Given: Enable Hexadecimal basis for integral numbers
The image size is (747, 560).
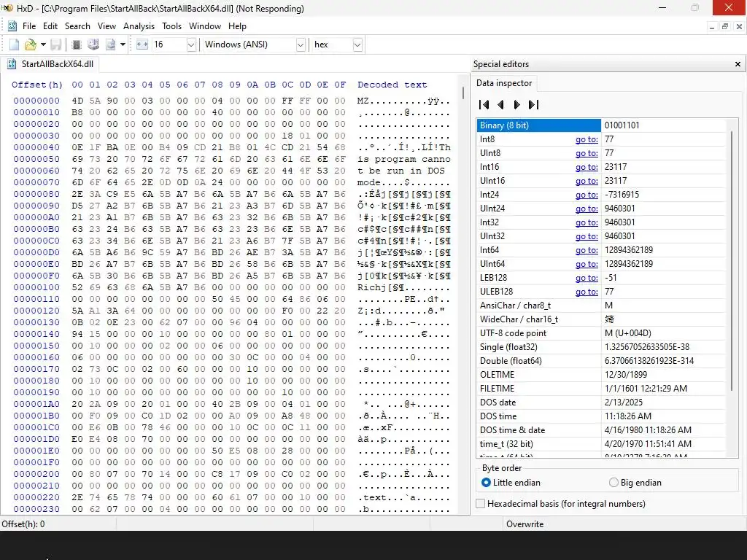Looking at the screenshot, I should pyautogui.click(x=561, y=503).
